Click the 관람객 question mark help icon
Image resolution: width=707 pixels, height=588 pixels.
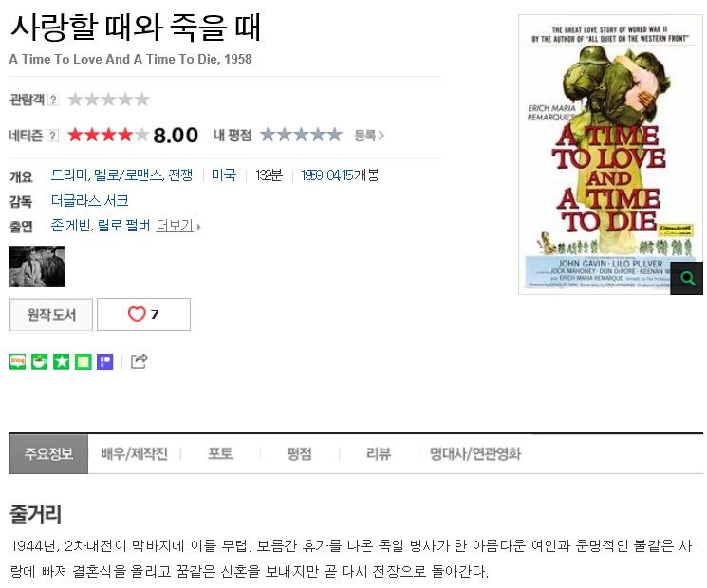53,100
